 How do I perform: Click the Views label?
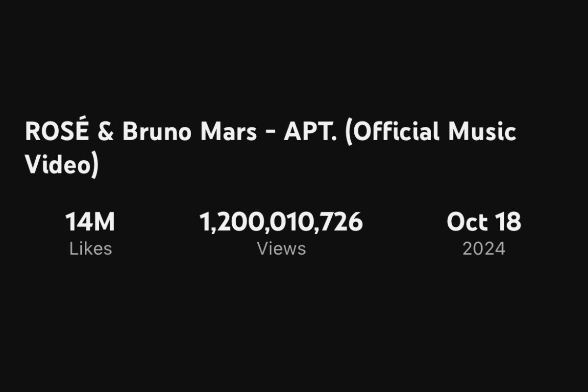pos(281,249)
